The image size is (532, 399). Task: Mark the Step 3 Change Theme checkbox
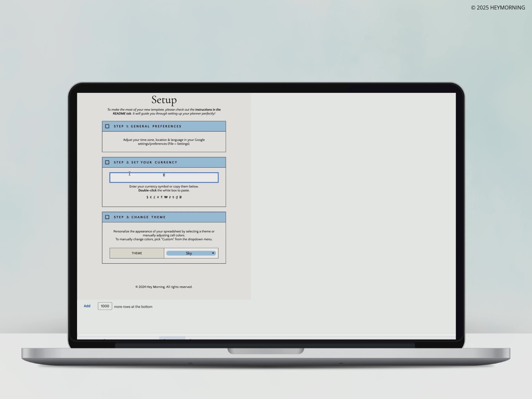coord(107,217)
